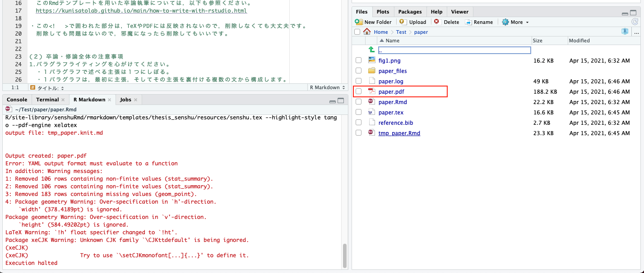Image resolution: width=644 pixels, height=273 pixels.
Task: Tick the checkbox for fig1.png
Action: [x=359, y=61]
